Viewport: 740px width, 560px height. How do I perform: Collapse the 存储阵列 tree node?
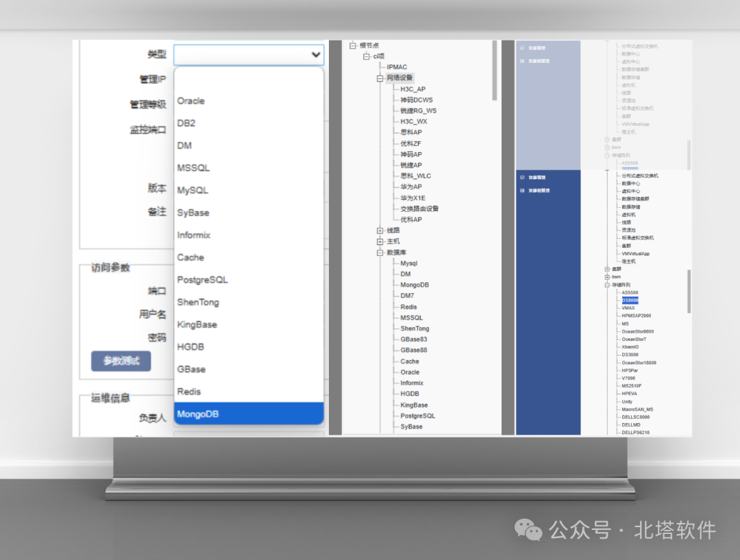point(607,285)
